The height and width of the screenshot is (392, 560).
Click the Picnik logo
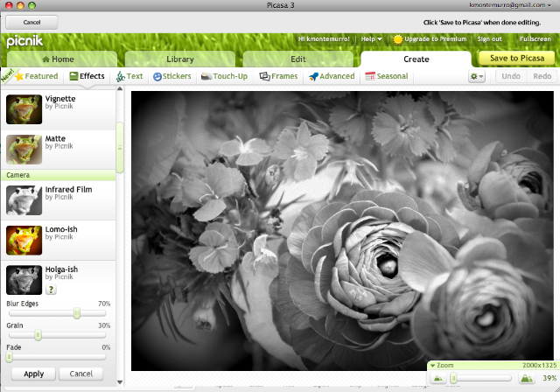[24, 41]
